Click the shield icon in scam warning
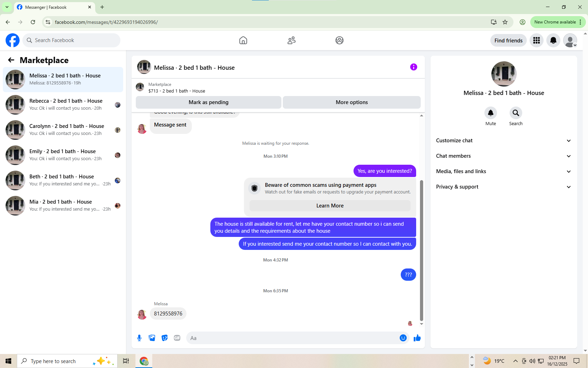The height and width of the screenshot is (368, 588). click(254, 188)
